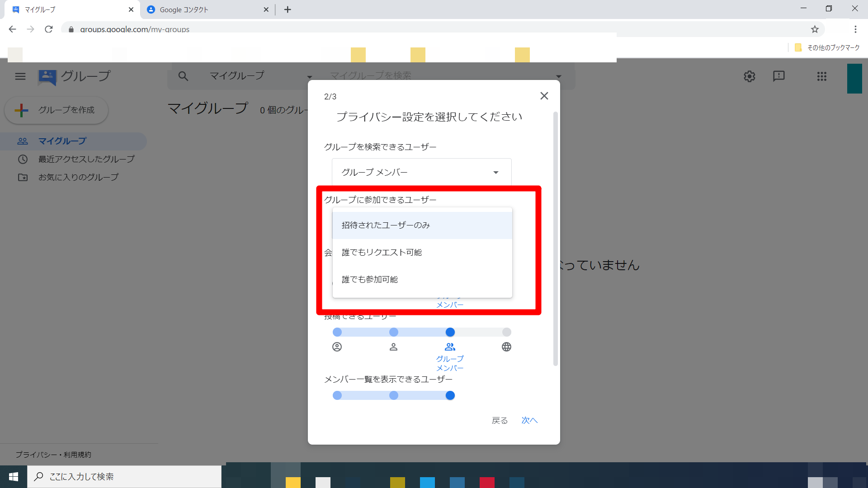Click プライバシー・利用規約 footer text
Image resolution: width=868 pixels, height=488 pixels.
(x=53, y=455)
